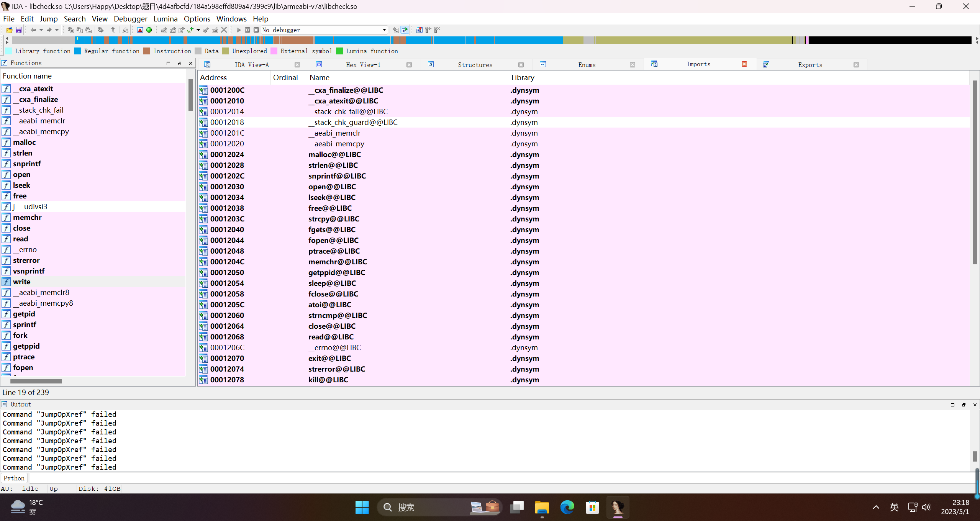Click the Save database toolbar icon
This screenshot has width=980, height=521.
(18, 30)
